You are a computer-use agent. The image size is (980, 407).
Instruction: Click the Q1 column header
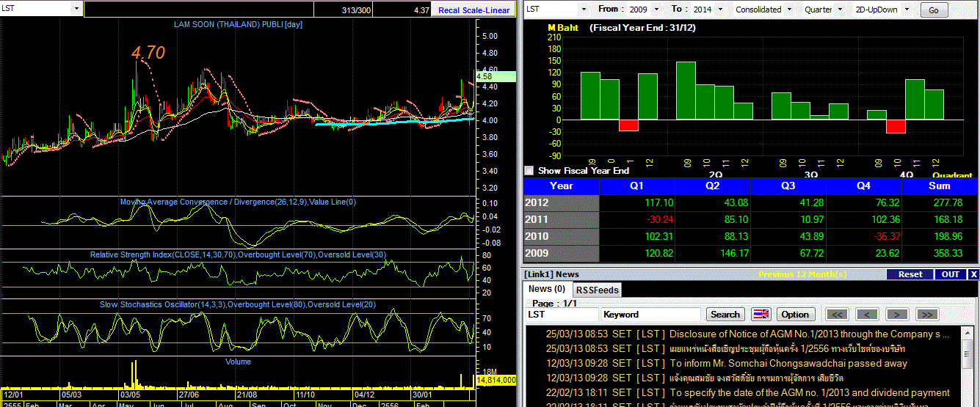(x=637, y=186)
